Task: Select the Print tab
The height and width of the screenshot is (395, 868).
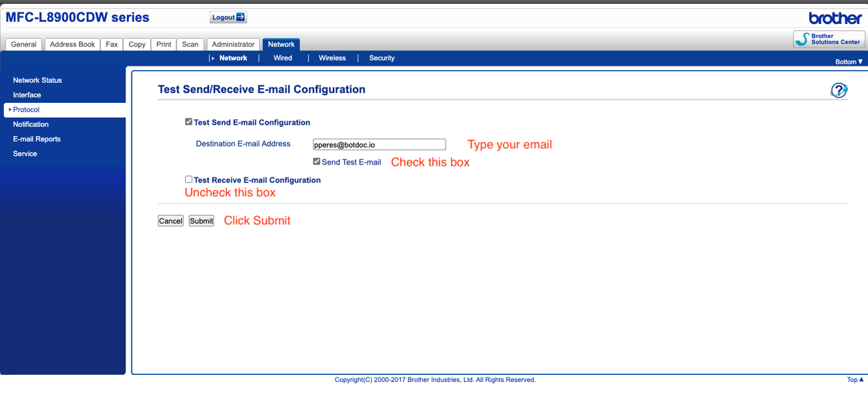Action: click(164, 45)
